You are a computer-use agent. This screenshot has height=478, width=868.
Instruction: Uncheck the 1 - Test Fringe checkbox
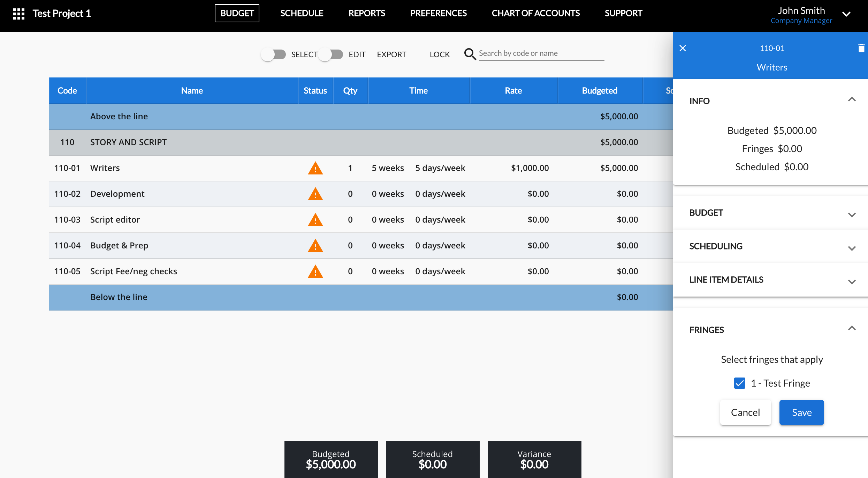[739, 383]
